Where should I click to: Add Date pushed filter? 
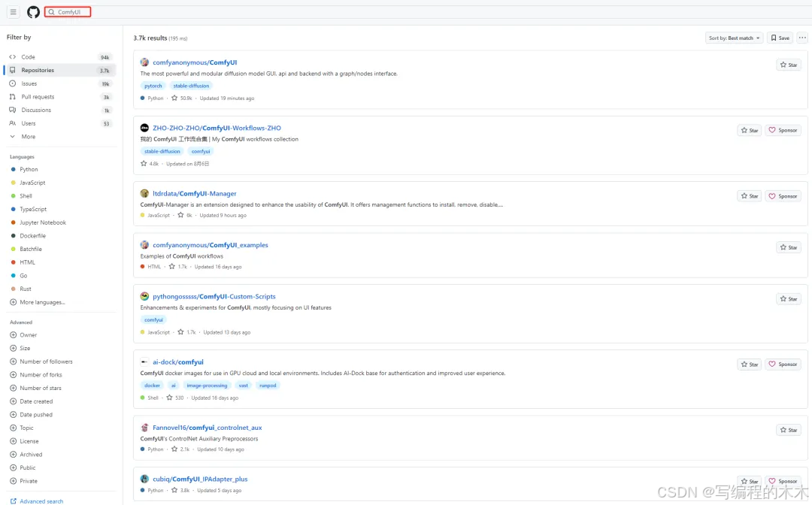[x=31, y=415]
